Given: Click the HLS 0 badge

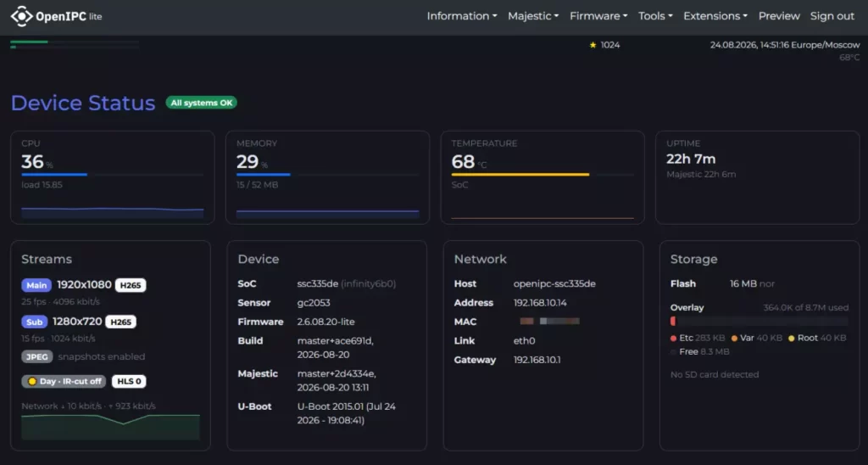Looking at the screenshot, I should [x=129, y=381].
